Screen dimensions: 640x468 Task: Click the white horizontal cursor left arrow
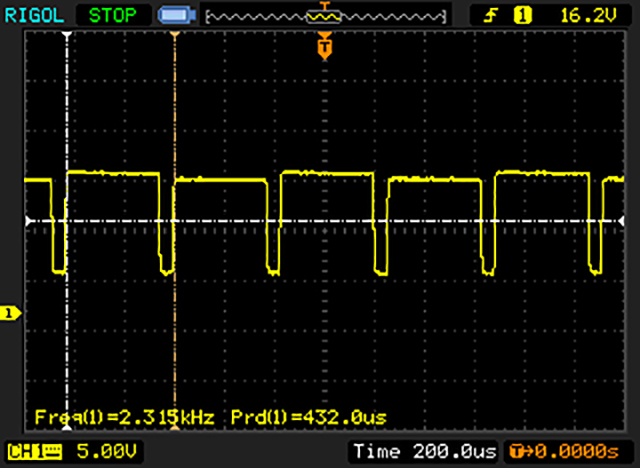(x=28, y=221)
